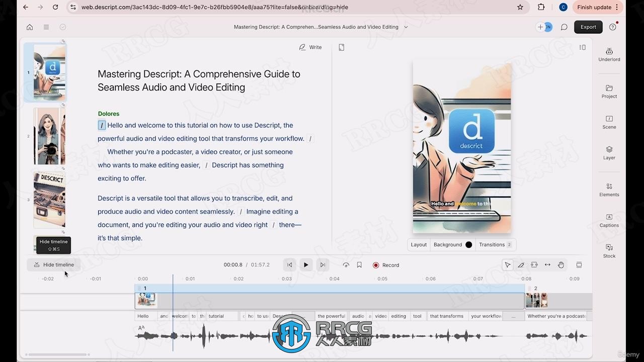644x362 pixels.
Task: Click the 0:05 mark on timeline ruler
Action: coord(382,279)
